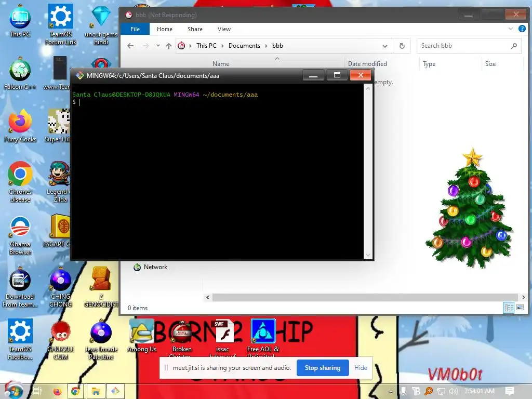The width and height of the screenshot is (532, 399).
Task: Sort by the Date modified column
Action: 367,64
